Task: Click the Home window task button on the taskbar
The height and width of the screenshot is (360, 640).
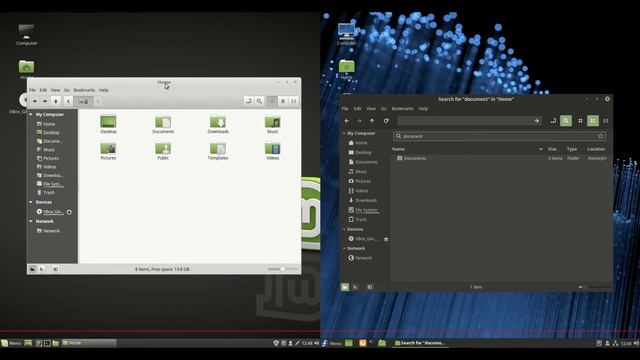Action: 89,343
